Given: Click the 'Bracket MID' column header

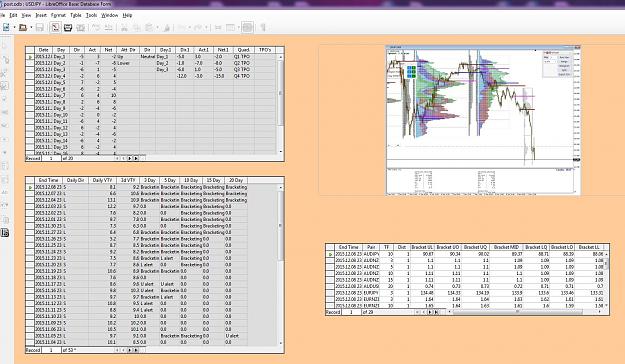Looking at the screenshot, I should point(506,247).
